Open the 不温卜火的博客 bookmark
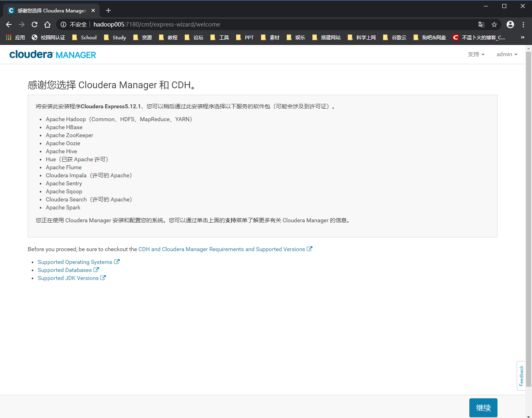The width and height of the screenshot is (532, 418). tap(479, 37)
